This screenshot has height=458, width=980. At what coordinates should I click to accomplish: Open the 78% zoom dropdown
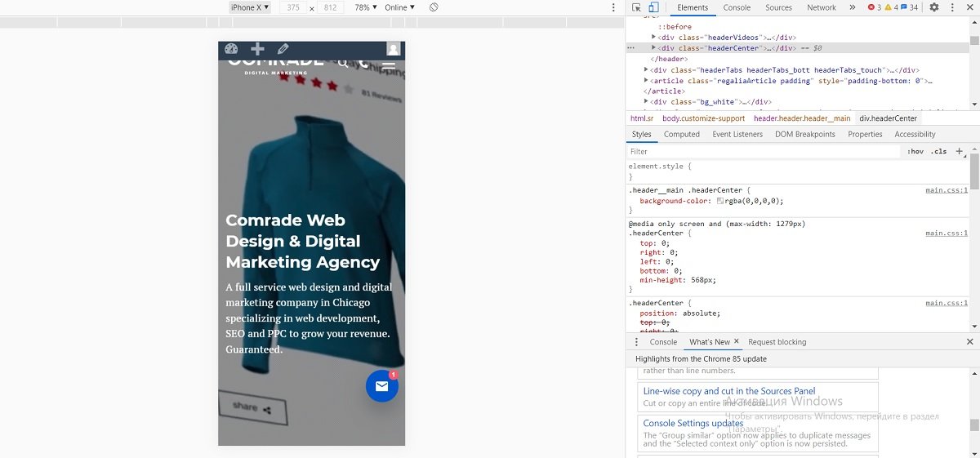coord(366,7)
